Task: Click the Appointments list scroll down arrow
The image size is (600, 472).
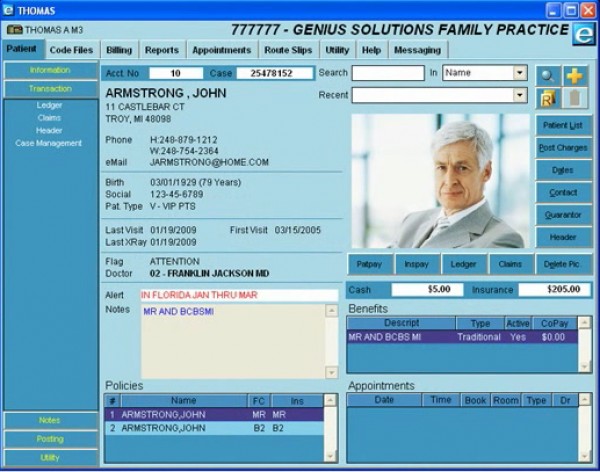Action: tap(584, 456)
